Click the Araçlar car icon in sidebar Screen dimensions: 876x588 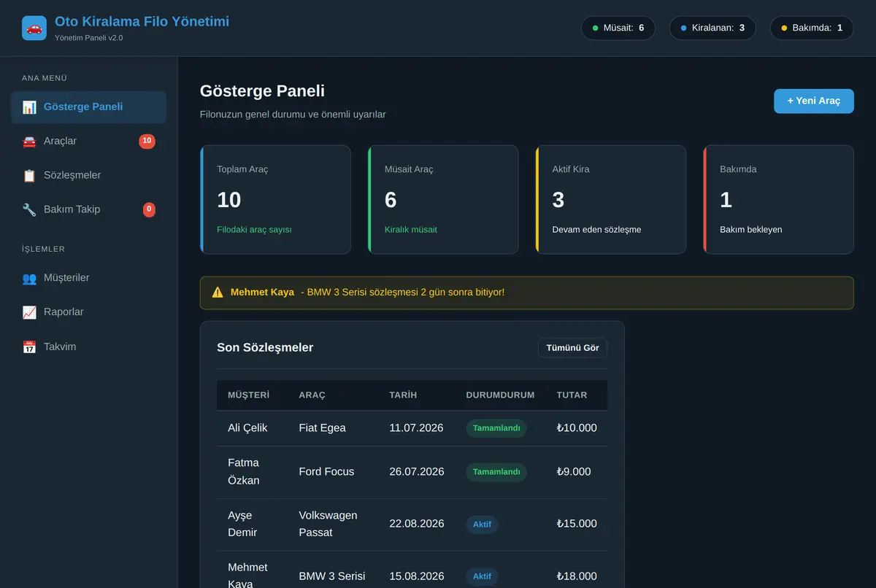coord(29,142)
